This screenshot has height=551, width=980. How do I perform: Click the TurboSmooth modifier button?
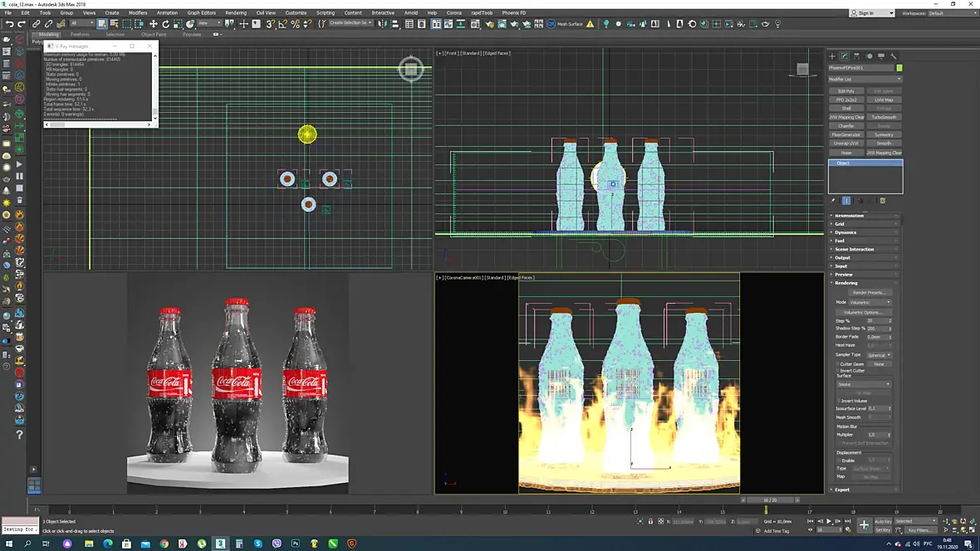(x=884, y=117)
